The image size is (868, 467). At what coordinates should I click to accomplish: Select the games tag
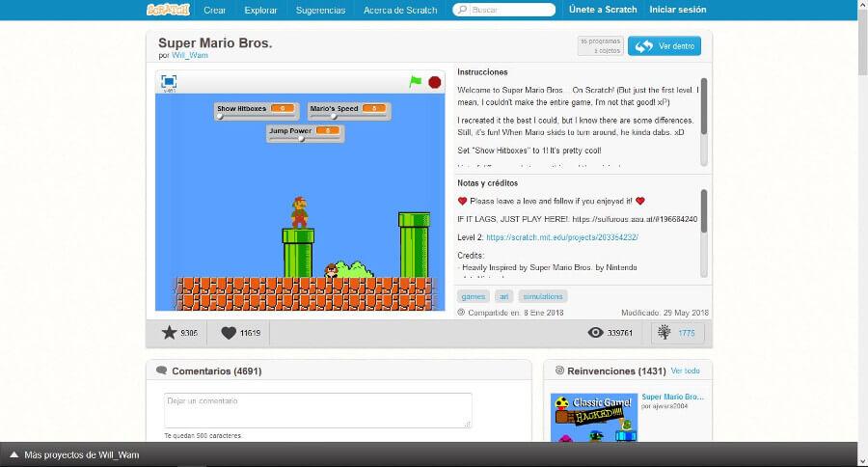474,296
